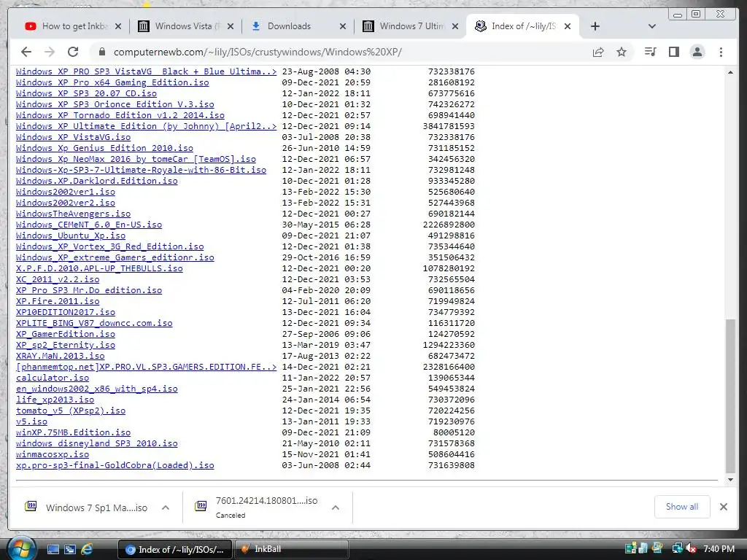Download life_xp2013.iso
Image resolution: width=747 pixels, height=560 pixels.
click(x=55, y=400)
